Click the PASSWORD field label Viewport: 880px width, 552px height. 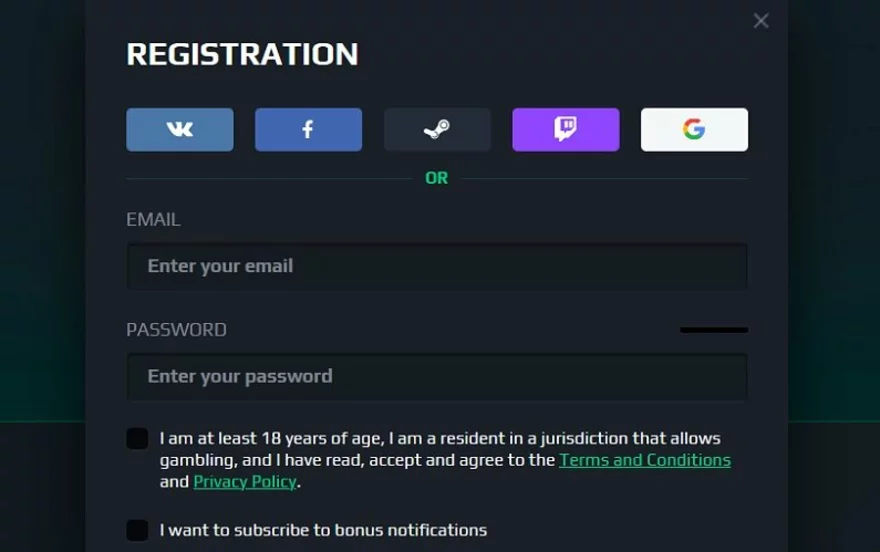(x=176, y=330)
